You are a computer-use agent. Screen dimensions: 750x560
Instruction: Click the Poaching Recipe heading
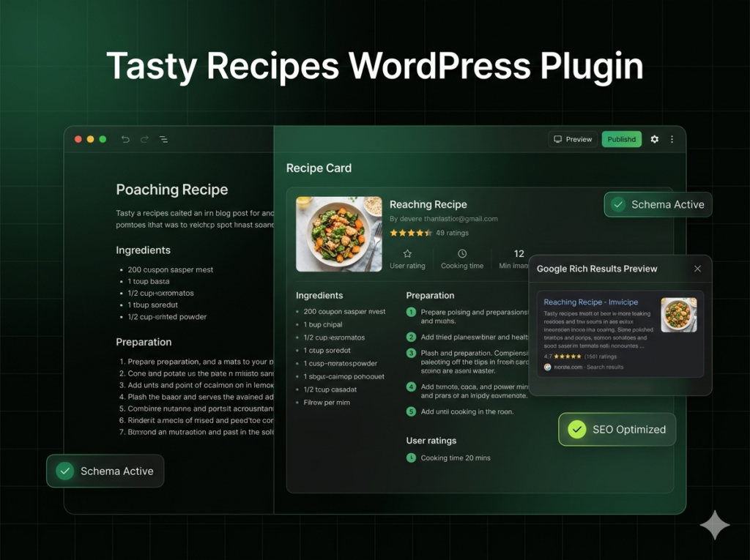[x=171, y=190]
